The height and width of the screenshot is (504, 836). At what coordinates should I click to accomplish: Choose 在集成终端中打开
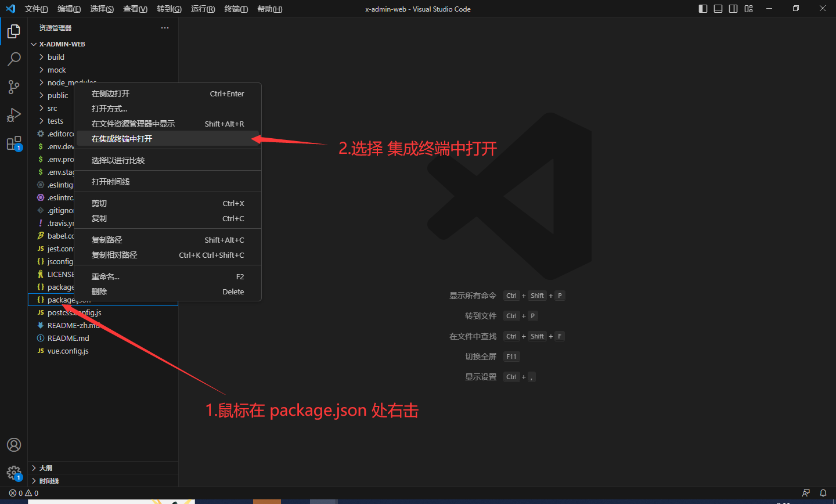coord(168,139)
